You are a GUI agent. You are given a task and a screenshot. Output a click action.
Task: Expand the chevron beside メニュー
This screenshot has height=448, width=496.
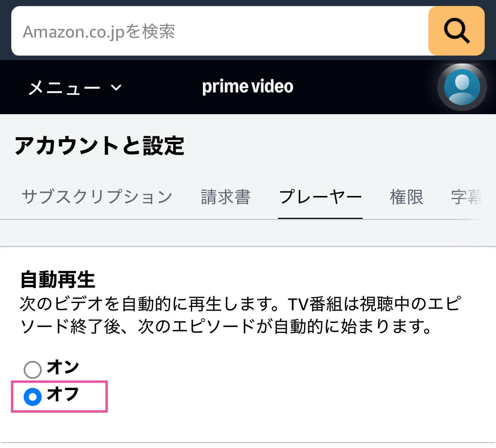click(x=116, y=87)
